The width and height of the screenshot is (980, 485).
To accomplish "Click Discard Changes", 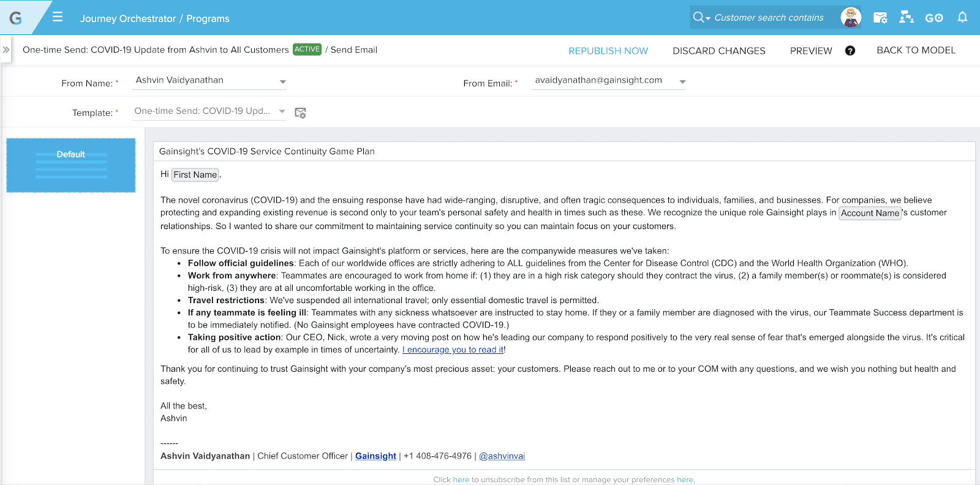I will [718, 51].
